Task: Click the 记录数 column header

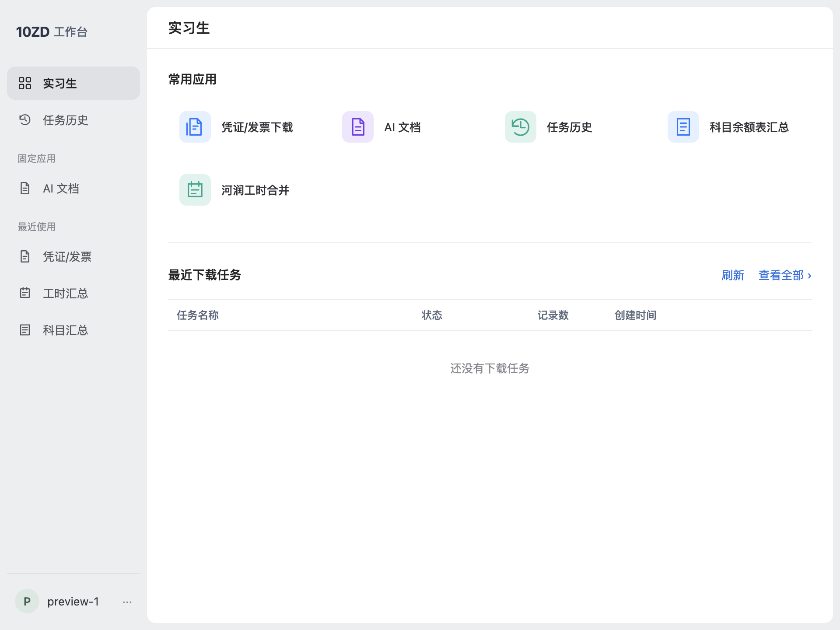Action: 553,315
